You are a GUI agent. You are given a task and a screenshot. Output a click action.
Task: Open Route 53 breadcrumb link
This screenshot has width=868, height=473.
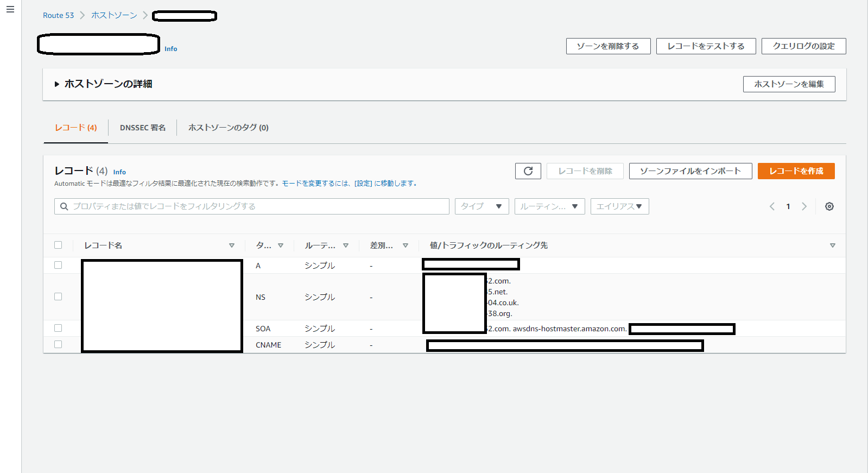[x=59, y=15]
